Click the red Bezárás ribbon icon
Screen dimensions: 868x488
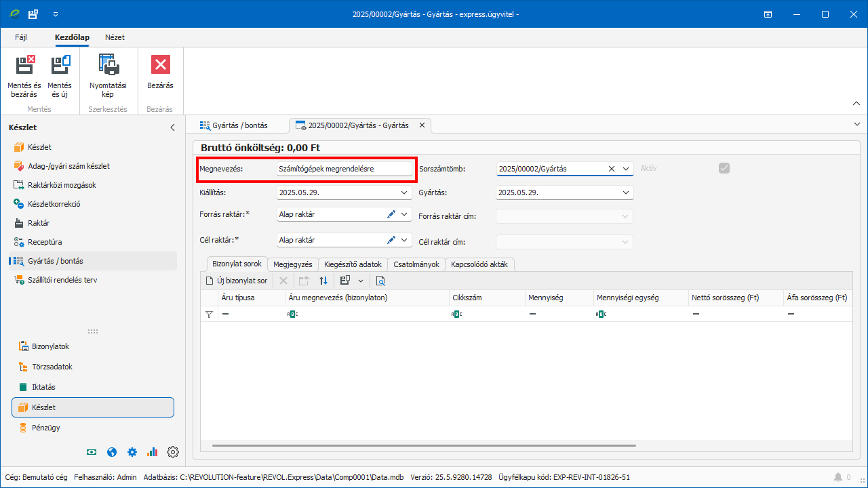pyautogui.click(x=160, y=66)
